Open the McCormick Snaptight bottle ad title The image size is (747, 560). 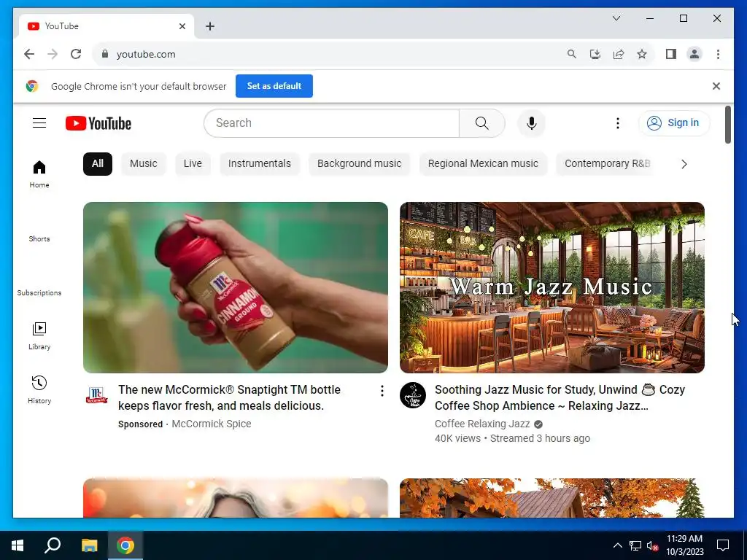(x=229, y=397)
